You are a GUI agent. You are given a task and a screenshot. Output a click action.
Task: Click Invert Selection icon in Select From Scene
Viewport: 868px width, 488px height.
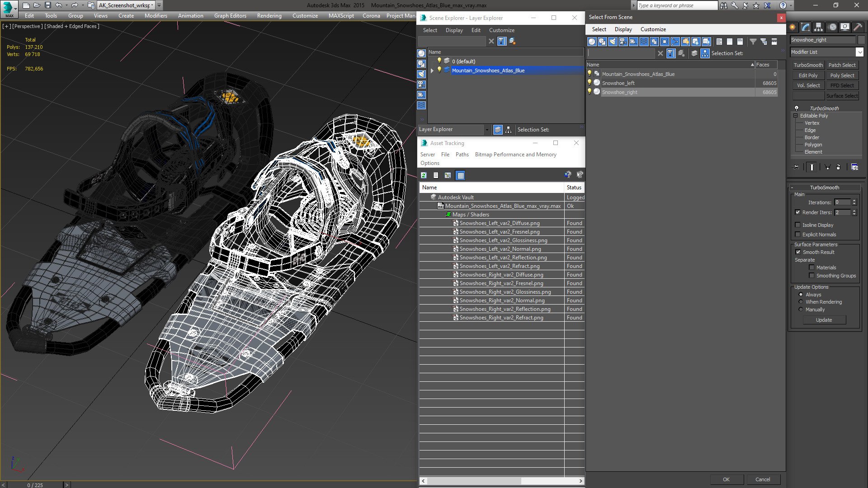pos(740,42)
